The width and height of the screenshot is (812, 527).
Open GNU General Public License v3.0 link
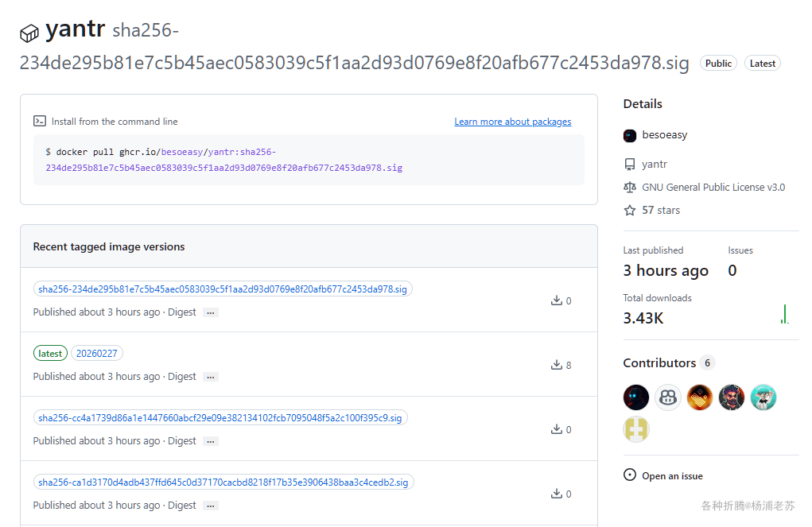click(713, 188)
